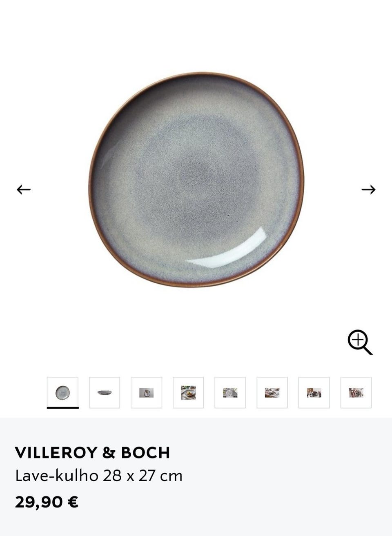Click the black underline below the active thumbnail

tap(62, 407)
